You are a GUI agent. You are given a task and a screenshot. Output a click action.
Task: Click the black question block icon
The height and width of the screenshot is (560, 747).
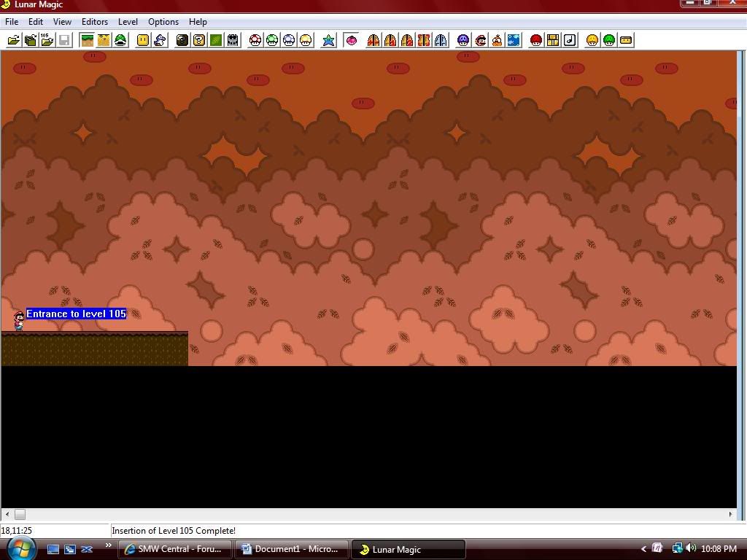182,41
